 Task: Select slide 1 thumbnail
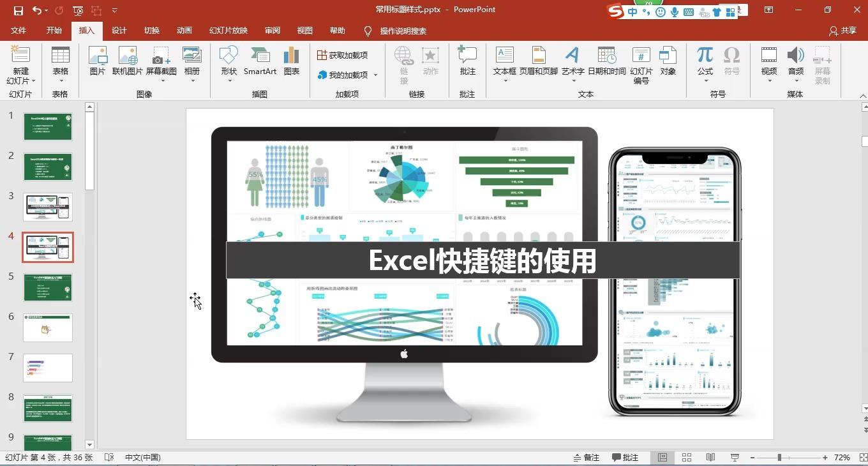[48, 126]
